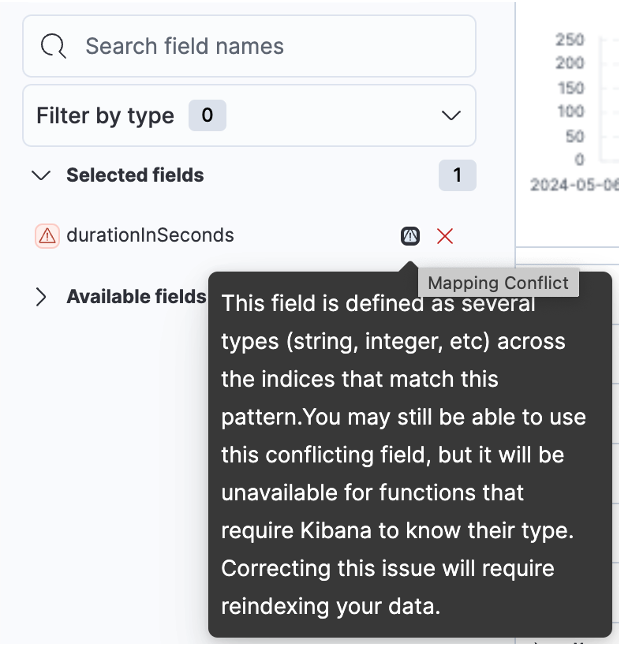Click the Mapping Conflict tooltip label

498,283
